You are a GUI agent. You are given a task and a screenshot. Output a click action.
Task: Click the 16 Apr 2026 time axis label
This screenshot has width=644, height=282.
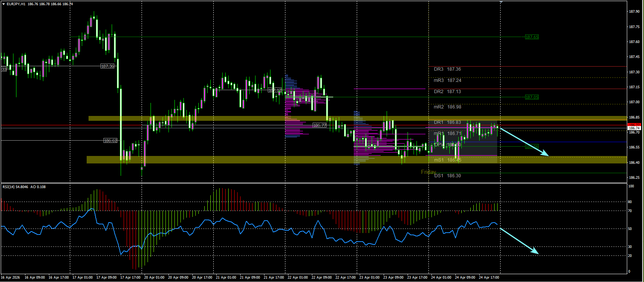pyautogui.click(x=10, y=278)
